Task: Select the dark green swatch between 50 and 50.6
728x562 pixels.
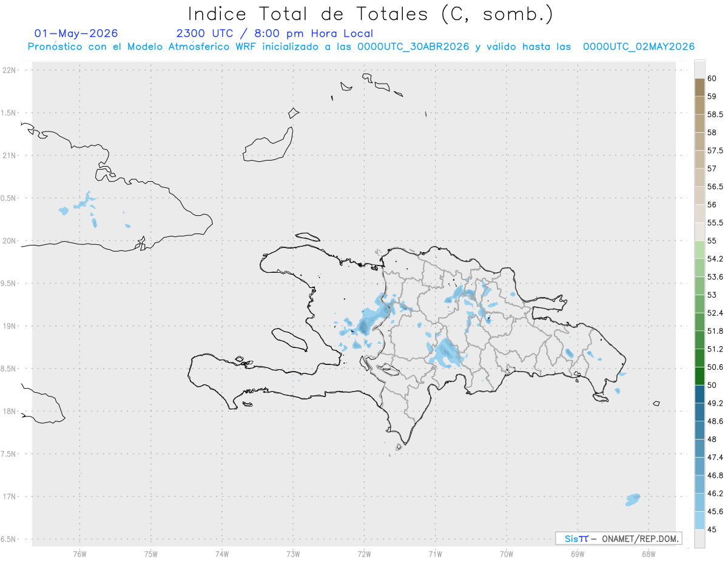Action: 699,376
